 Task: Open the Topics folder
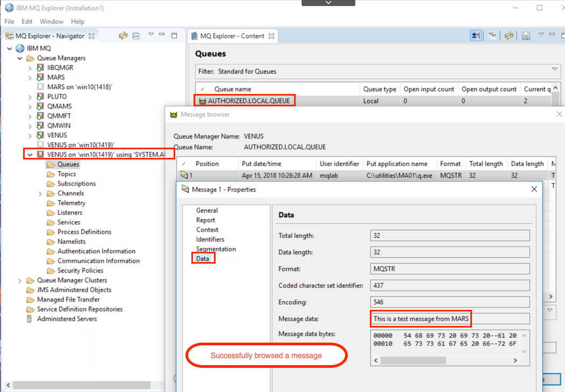click(x=67, y=174)
